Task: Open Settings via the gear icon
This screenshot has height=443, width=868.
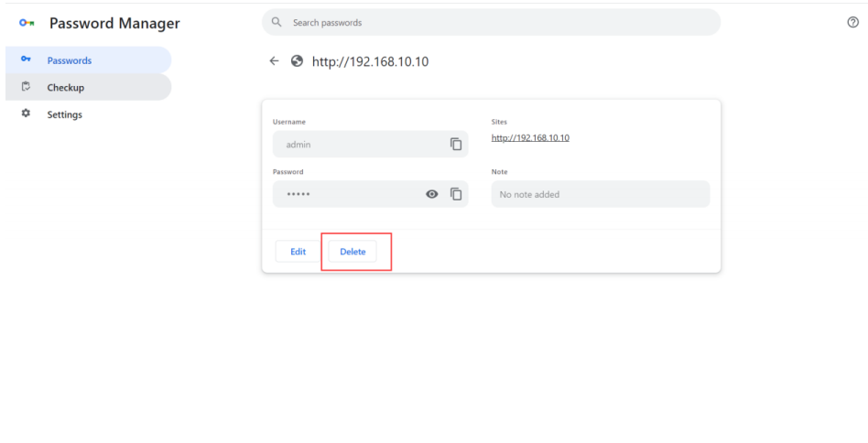Action: pyautogui.click(x=25, y=114)
